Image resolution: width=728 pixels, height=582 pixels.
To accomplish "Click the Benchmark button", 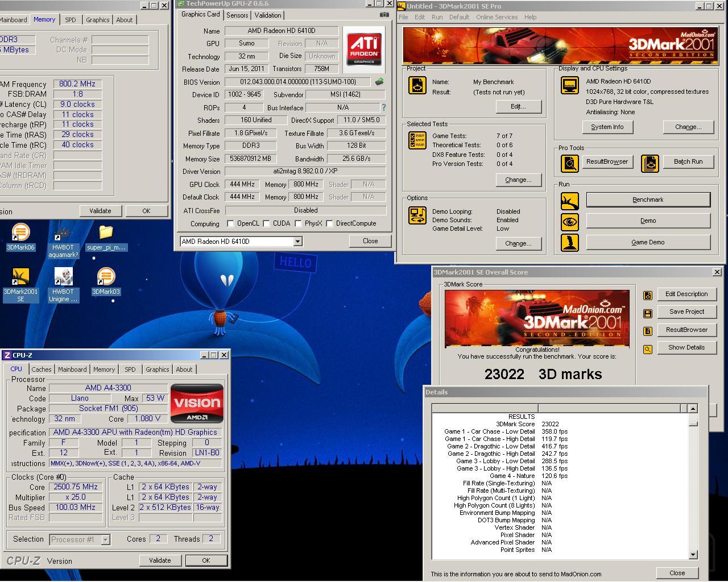I will click(x=648, y=199).
